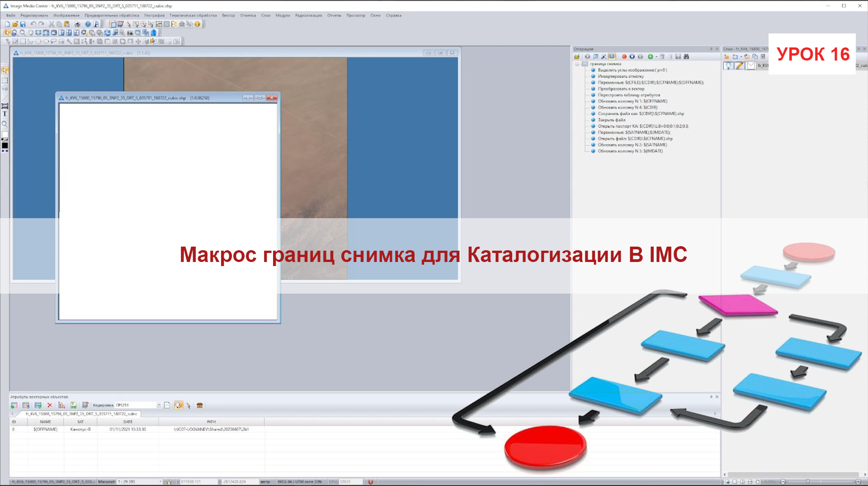This screenshot has width=868, height=486.
Task: Open the Справка menu
Action: click(x=394, y=15)
